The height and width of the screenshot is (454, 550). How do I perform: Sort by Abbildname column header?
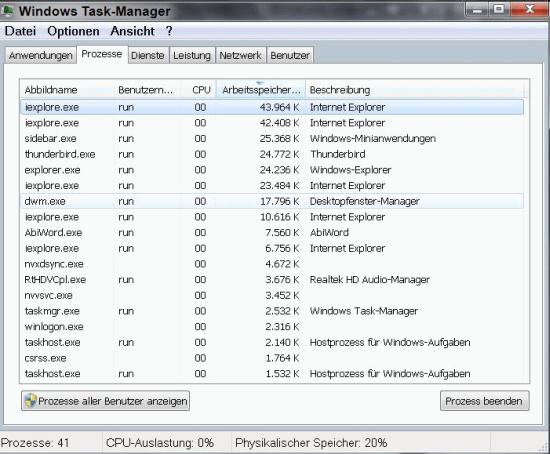(67, 90)
